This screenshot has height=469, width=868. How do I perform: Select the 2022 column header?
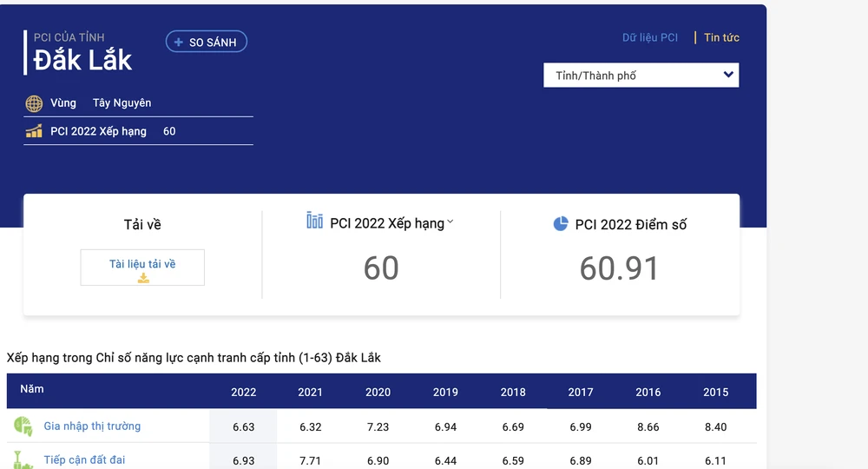click(x=243, y=392)
